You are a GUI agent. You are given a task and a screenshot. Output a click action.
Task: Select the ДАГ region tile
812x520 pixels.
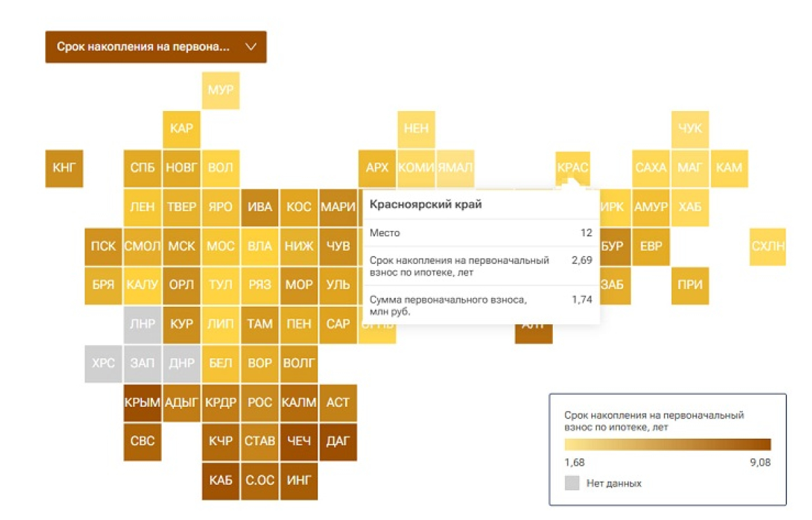coord(338,441)
